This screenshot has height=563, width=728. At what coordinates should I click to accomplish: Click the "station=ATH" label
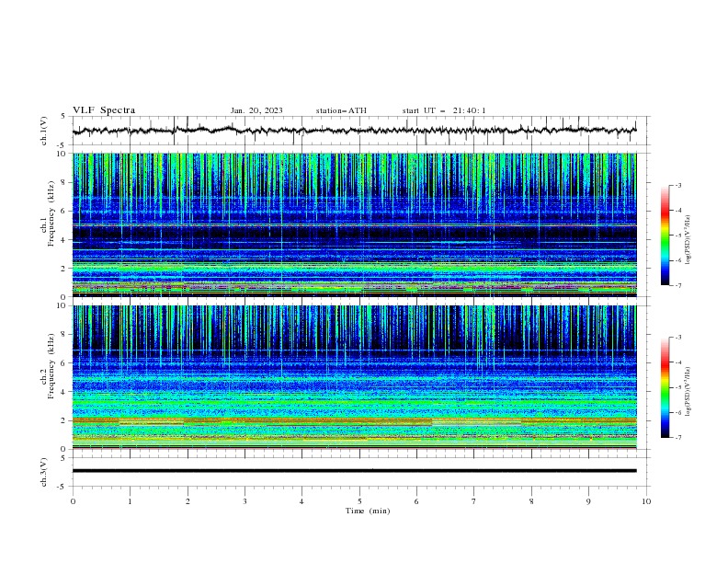click(x=341, y=110)
